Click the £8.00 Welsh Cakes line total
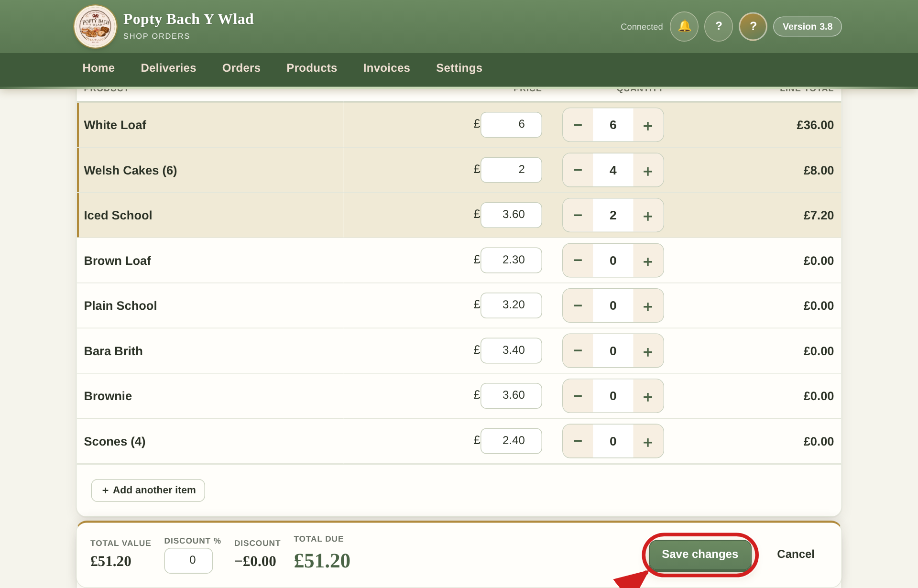 pyautogui.click(x=819, y=171)
